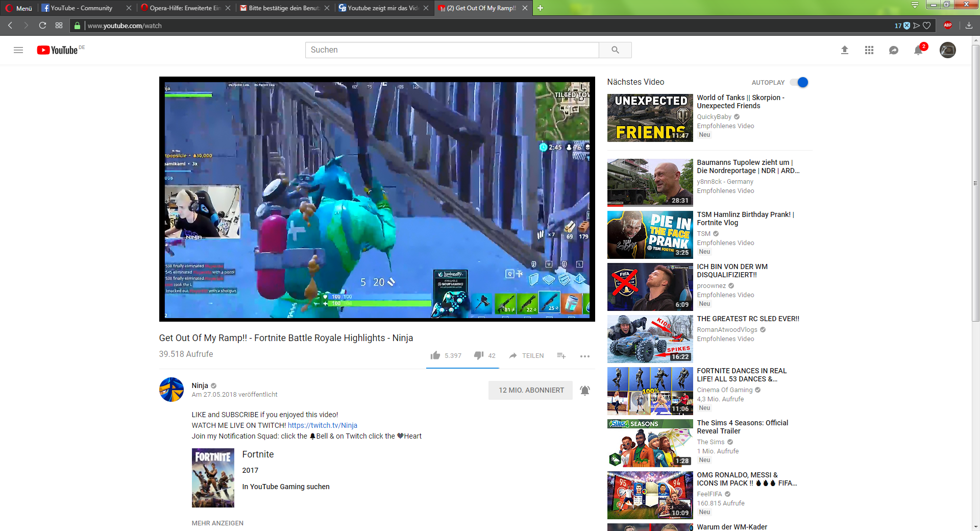This screenshot has width=980, height=531.
Task: Open the YouTube hamburger guide menu
Action: coord(18,50)
